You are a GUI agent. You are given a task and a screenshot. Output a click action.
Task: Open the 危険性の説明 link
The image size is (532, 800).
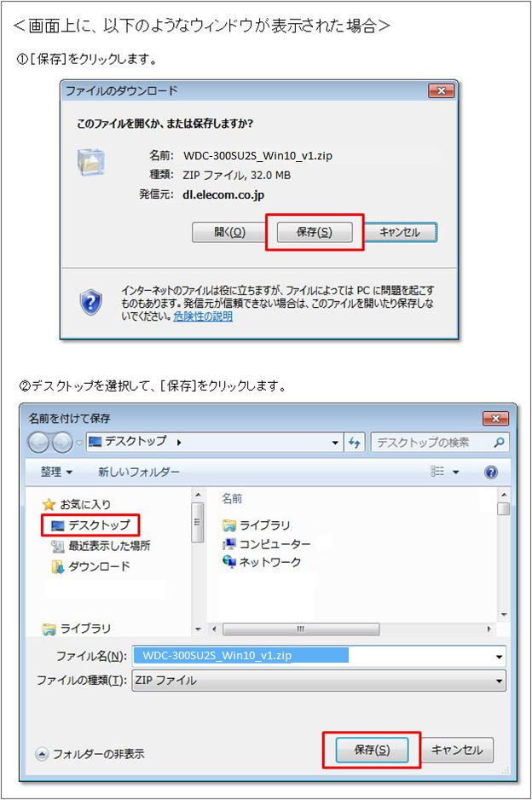coord(203,316)
